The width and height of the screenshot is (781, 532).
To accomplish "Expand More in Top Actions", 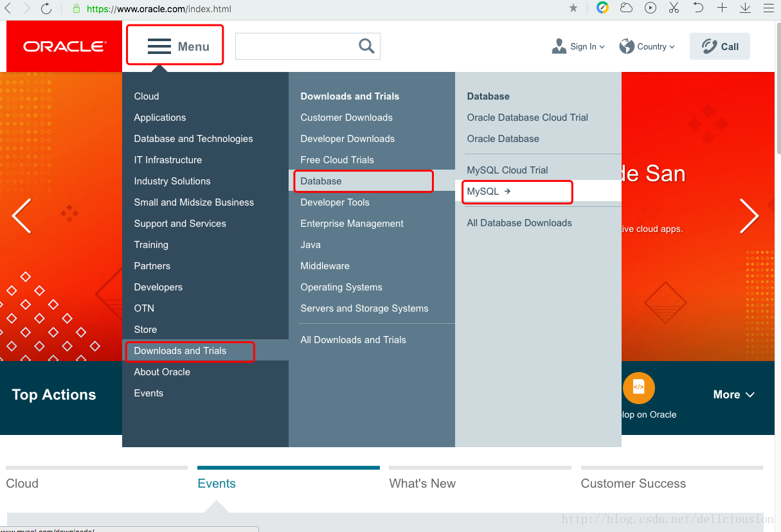I will [733, 395].
